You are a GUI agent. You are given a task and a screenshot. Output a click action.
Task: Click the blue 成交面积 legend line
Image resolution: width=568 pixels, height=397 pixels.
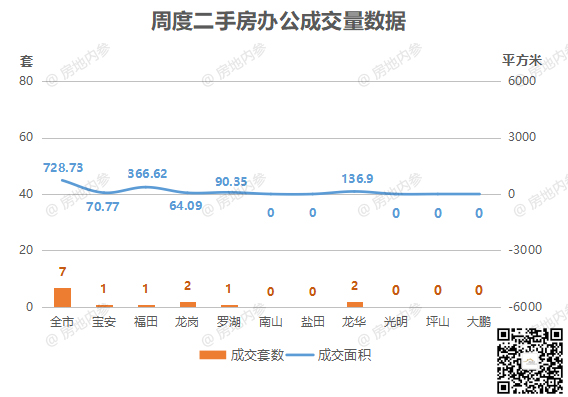299,355
